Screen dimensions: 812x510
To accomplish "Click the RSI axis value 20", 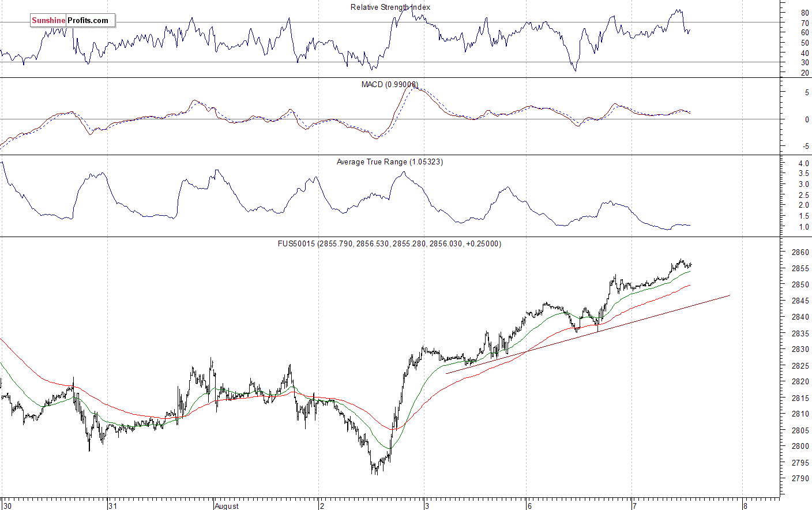I will pyautogui.click(x=805, y=73).
